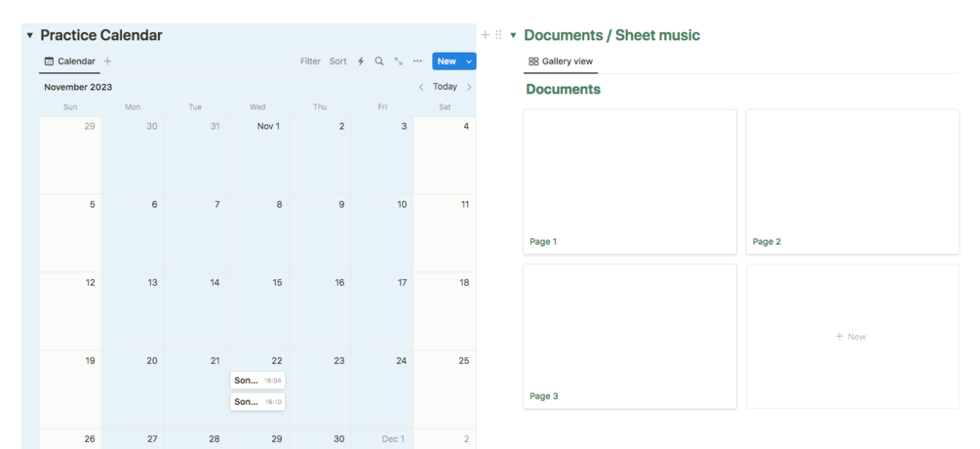Viewport: 980px width, 449px height.
Task: Click the plus icon left of Documents heading
Action: coord(485,35)
